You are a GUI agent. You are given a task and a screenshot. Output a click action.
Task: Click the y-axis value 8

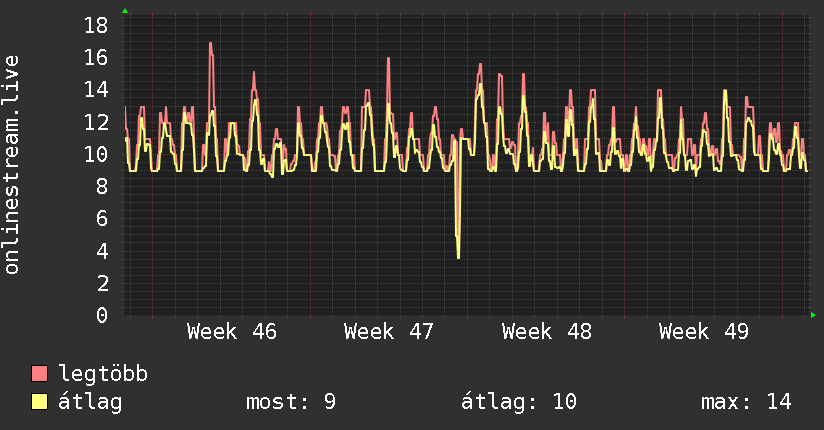click(x=102, y=187)
